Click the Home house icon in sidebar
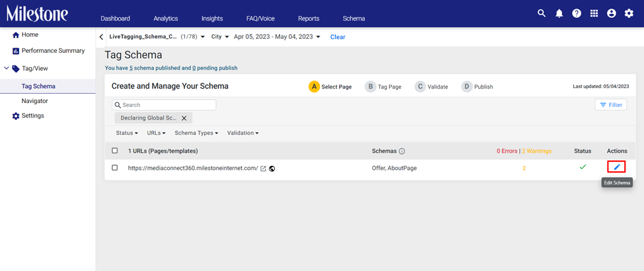The image size is (644, 271). tap(16, 35)
